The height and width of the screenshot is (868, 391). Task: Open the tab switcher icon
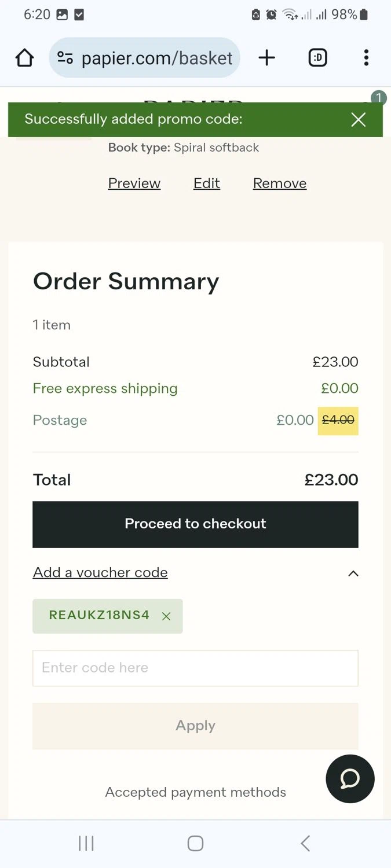tap(317, 58)
